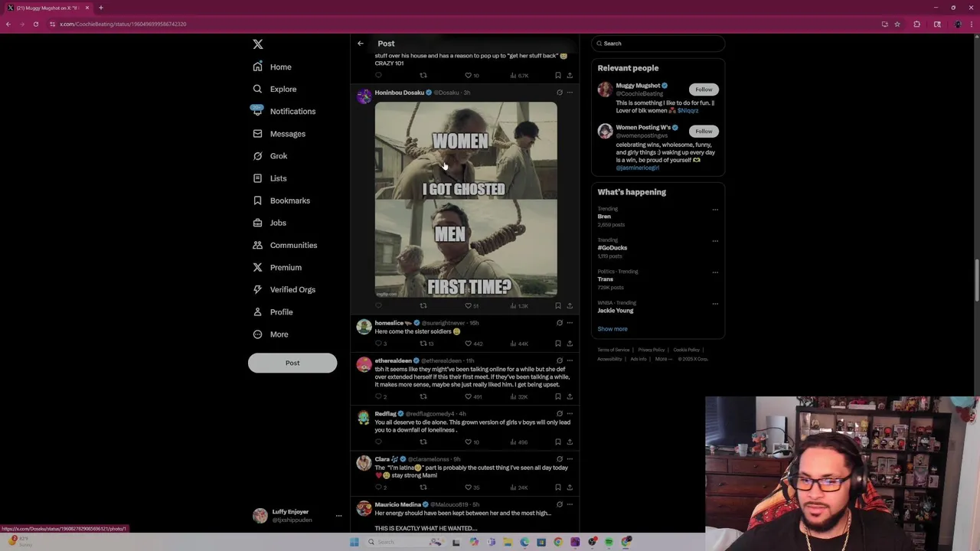Open the Trans trending topic
Viewport: 980px width, 551px height.
click(606, 279)
